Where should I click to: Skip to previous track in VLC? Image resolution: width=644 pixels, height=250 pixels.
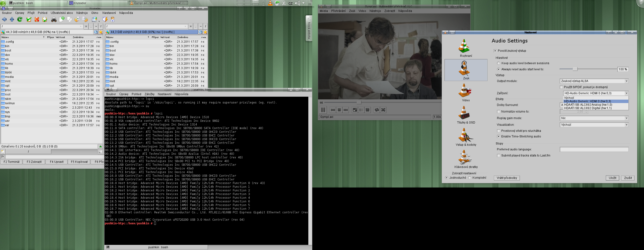333,110
